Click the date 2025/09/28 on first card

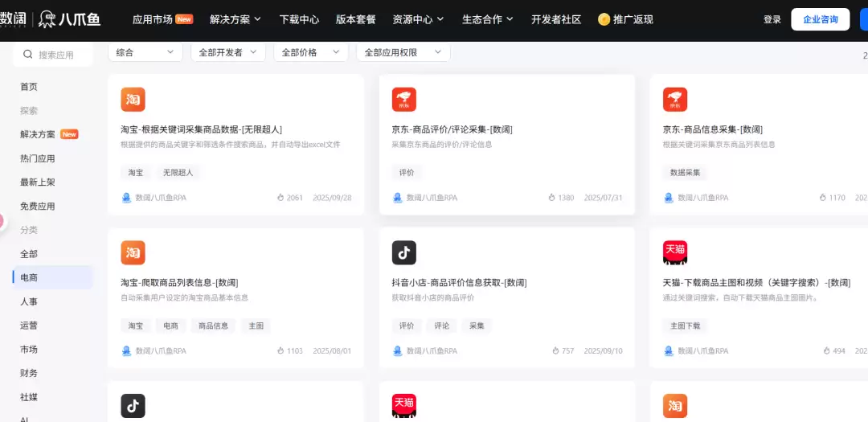[x=332, y=198]
